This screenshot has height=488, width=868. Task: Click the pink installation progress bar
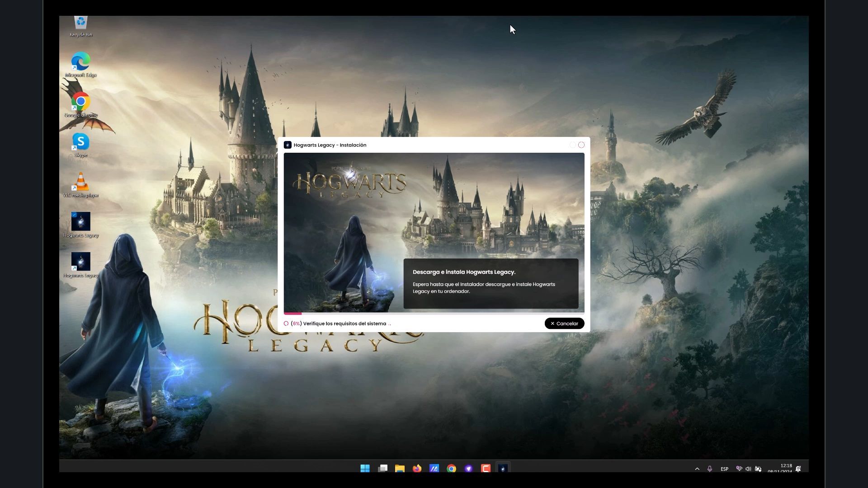(x=292, y=313)
